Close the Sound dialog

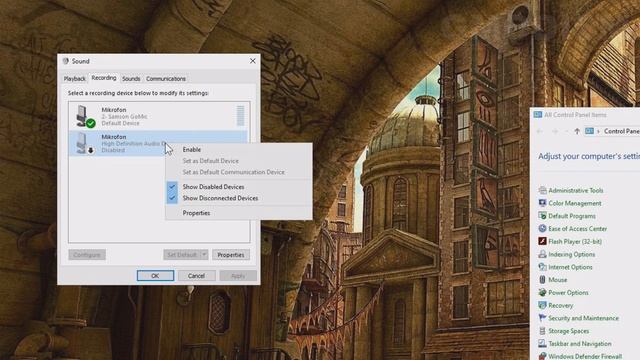click(x=253, y=61)
